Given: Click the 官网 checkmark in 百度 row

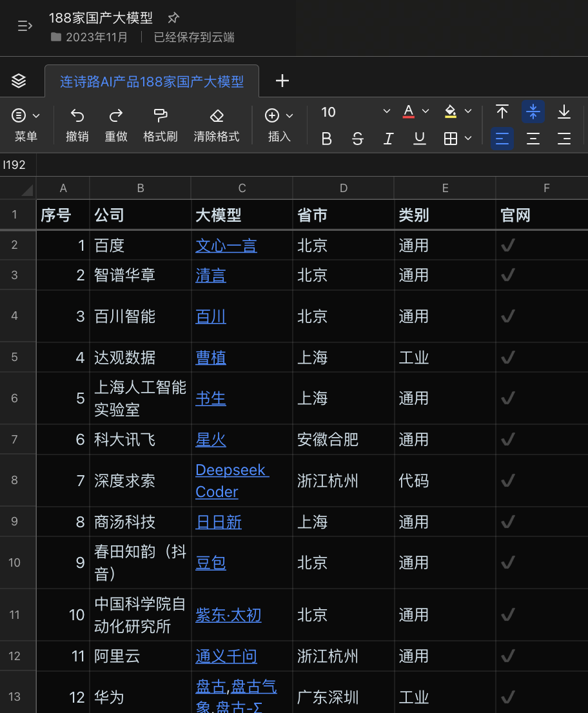Looking at the screenshot, I should [x=508, y=246].
